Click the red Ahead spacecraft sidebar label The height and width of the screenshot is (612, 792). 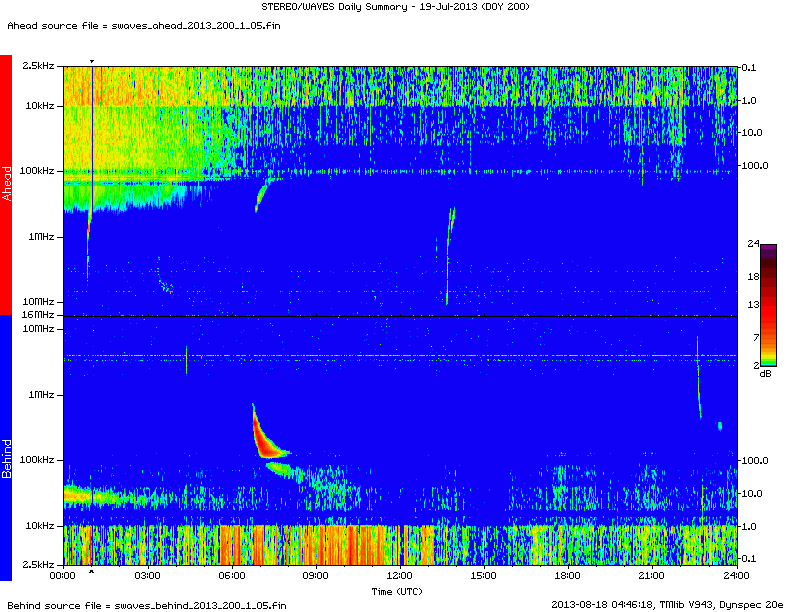point(6,185)
